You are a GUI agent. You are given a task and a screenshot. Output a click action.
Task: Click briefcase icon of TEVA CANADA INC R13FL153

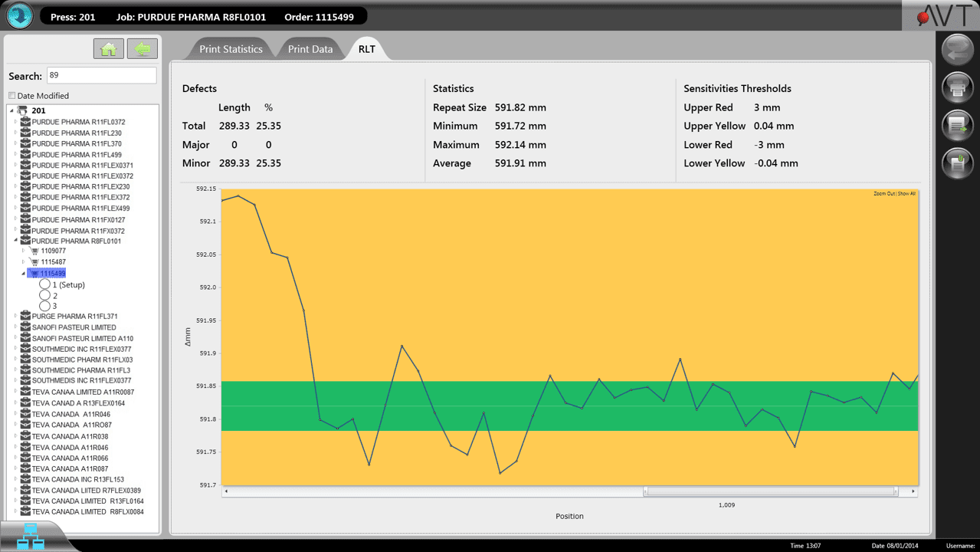[x=26, y=479]
